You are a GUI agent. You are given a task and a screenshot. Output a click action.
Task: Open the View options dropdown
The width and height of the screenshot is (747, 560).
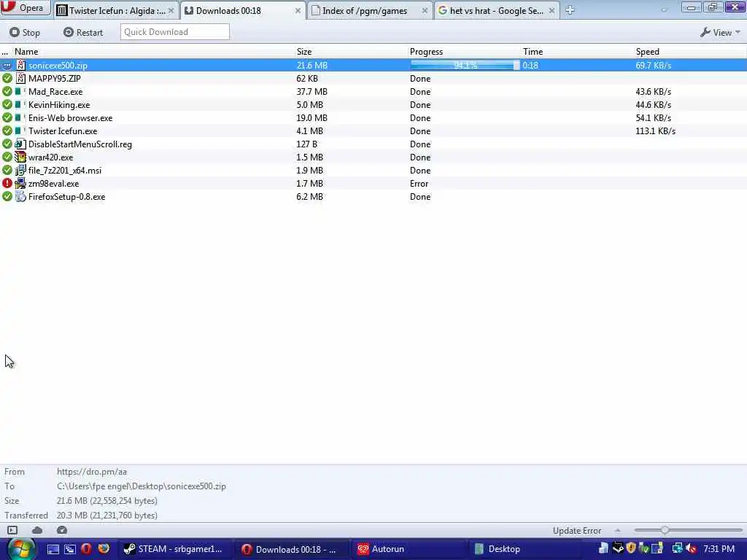[720, 32]
